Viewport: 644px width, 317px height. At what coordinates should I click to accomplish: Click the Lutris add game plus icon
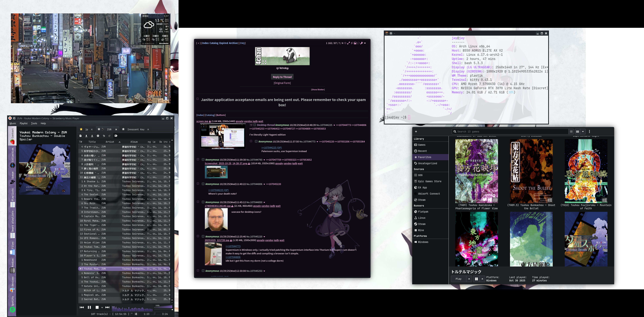pos(416,132)
